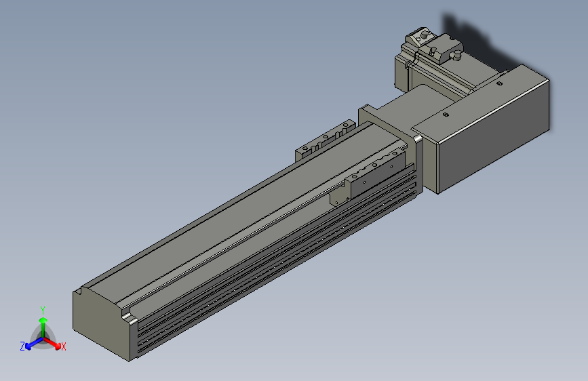The image size is (588, 381).
Task: Pick the round connector plug on the motor
Action: click(456, 56)
